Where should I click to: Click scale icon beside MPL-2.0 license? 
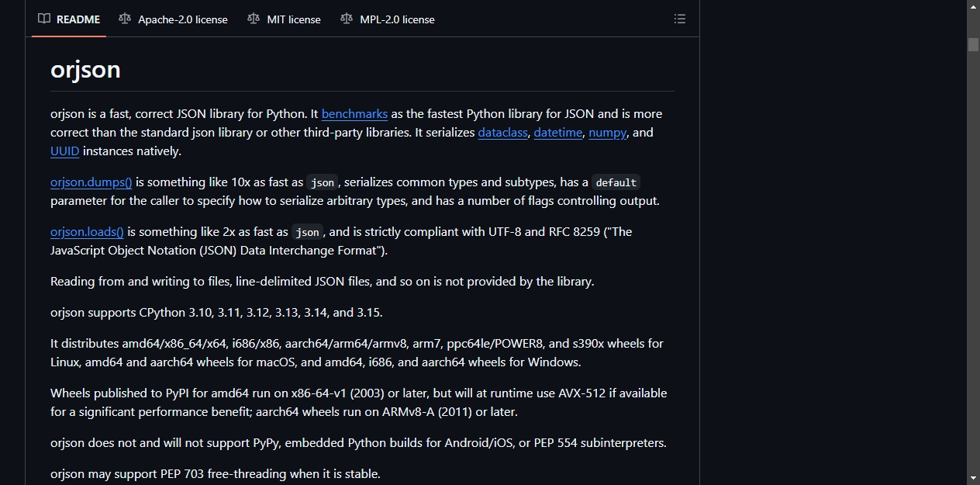click(x=347, y=19)
